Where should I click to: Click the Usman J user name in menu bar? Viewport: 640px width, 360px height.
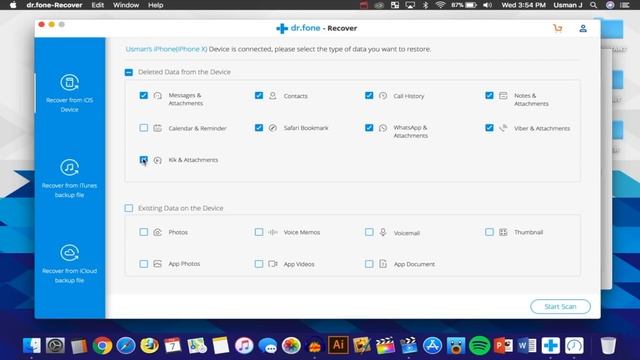pyautogui.click(x=568, y=5)
